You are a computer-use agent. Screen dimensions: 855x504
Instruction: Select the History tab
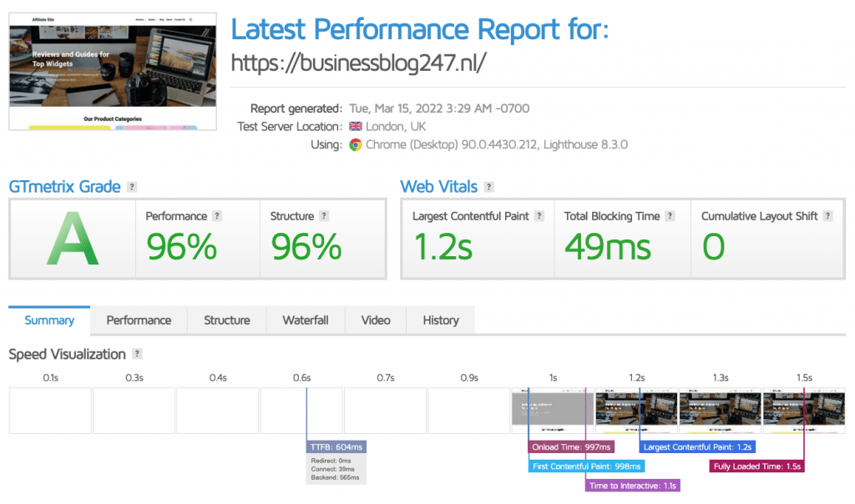point(440,320)
